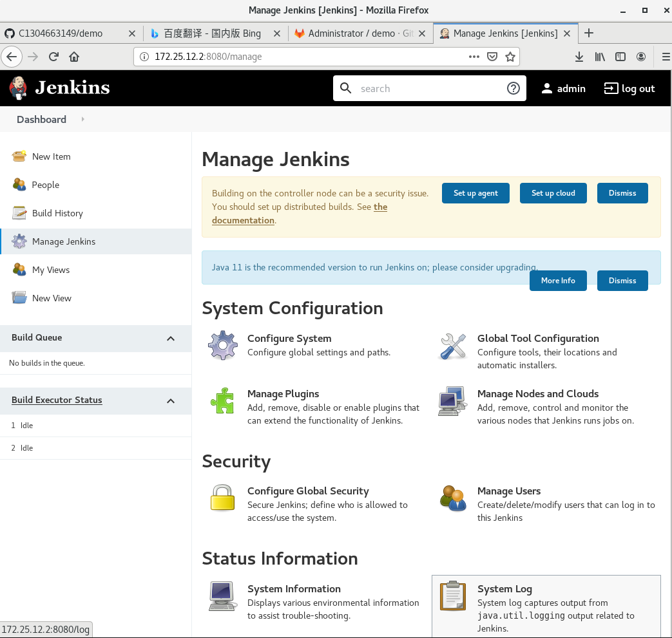Bookmark this page with star icon
The image size is (672, 638).
(x=510, y=57)
